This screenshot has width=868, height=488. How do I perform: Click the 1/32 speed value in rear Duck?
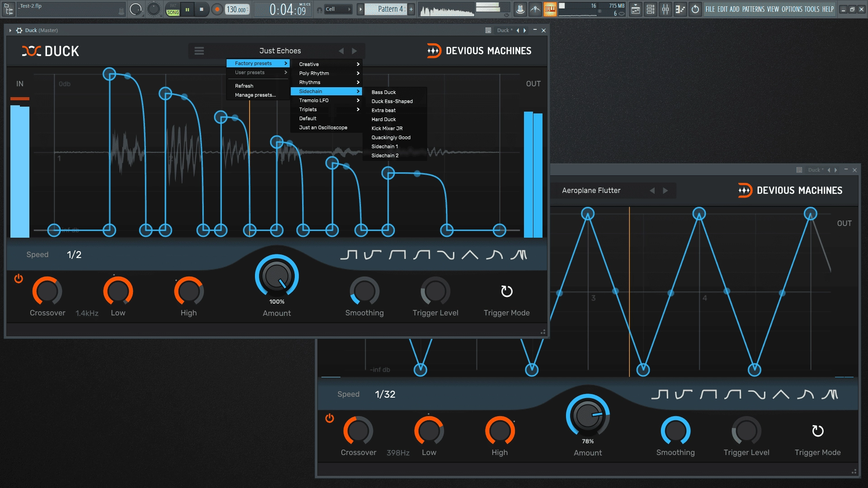click(385, 394)
